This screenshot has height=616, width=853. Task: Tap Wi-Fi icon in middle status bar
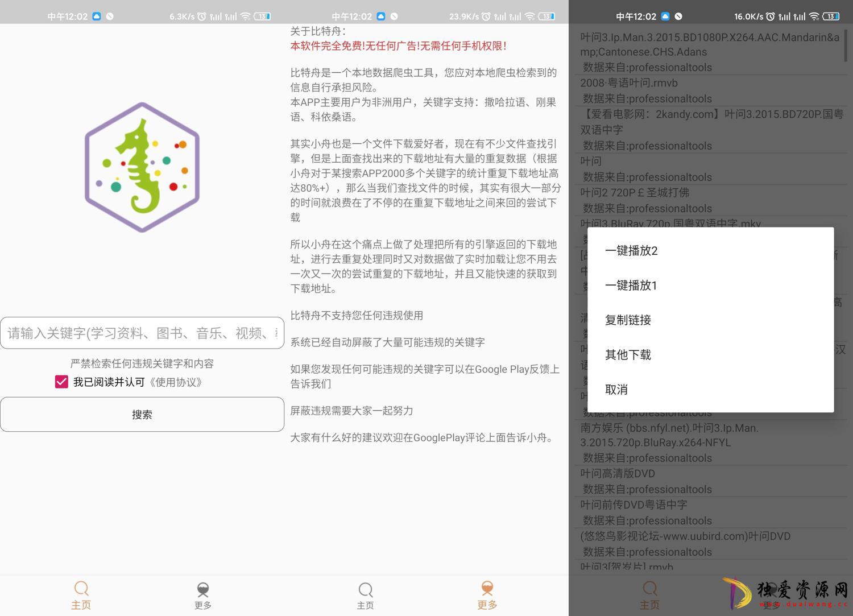pos(529,16)
